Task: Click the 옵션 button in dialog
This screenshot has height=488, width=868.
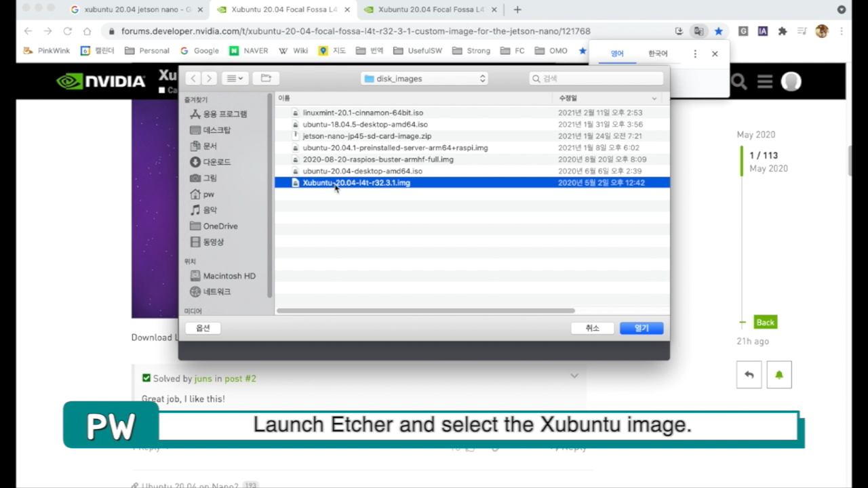Action: [203, 328]
